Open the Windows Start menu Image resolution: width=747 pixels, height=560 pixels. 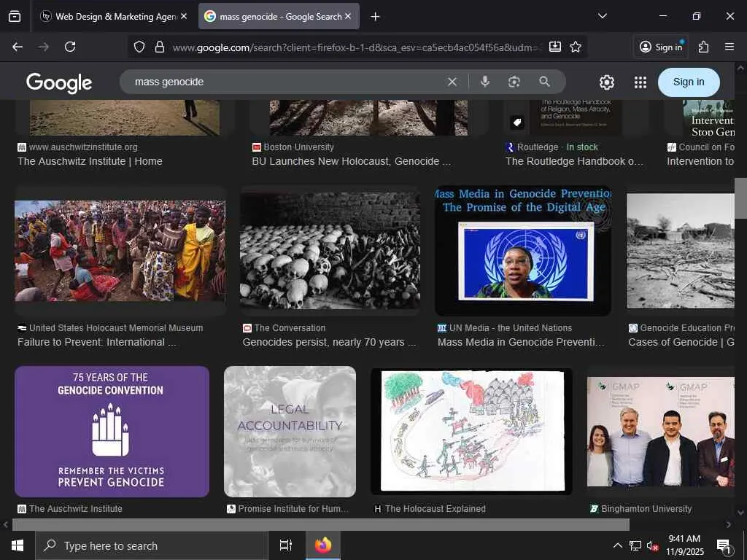tap(18, 545)
